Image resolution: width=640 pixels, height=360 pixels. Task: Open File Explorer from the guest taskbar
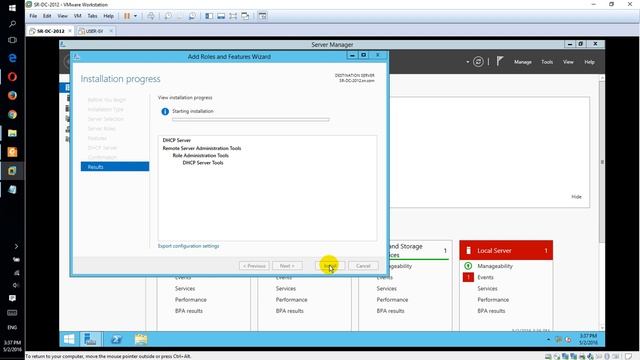141,339
